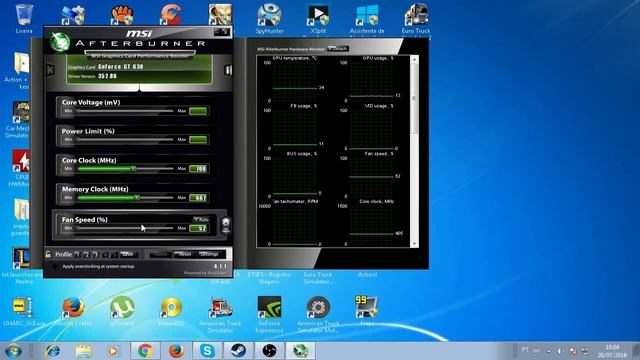The width and height of the screenshot is (640, 360).
Task: Click the Memory Clock value field
Action: click(198, 198)
